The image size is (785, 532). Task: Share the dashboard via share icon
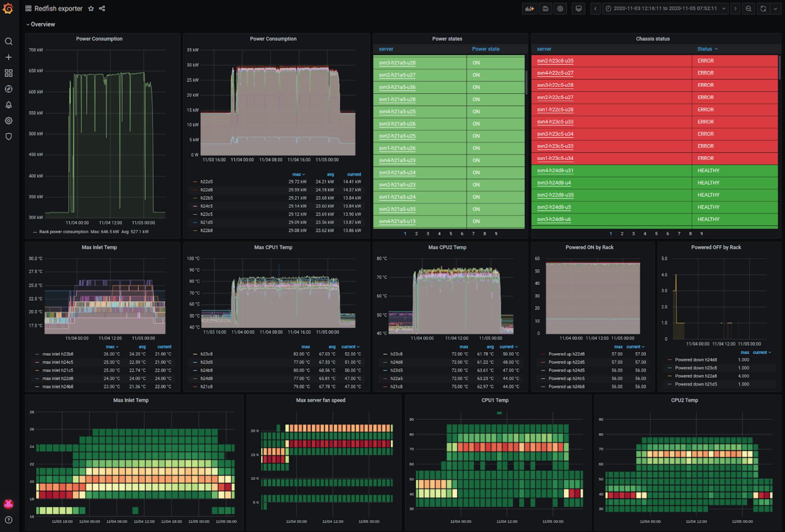coord(102,8)
